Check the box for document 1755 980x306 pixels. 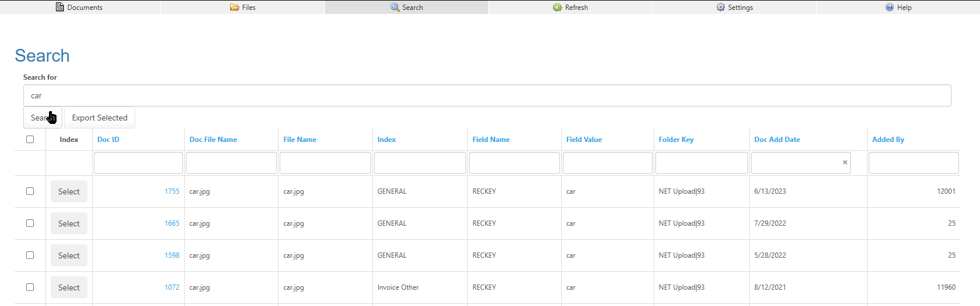(x=30, y=191)
